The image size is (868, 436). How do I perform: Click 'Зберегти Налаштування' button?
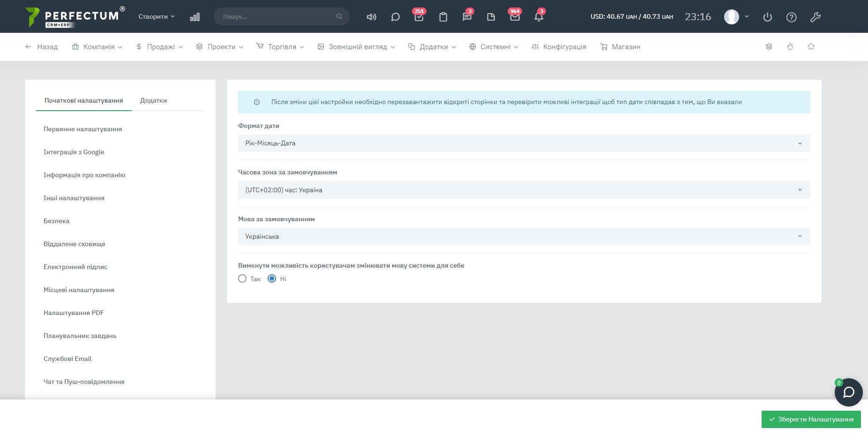point(811,419)
